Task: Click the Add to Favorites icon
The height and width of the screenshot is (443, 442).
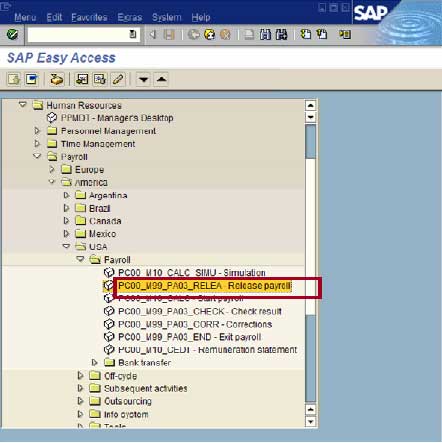Action: (82, 79)
